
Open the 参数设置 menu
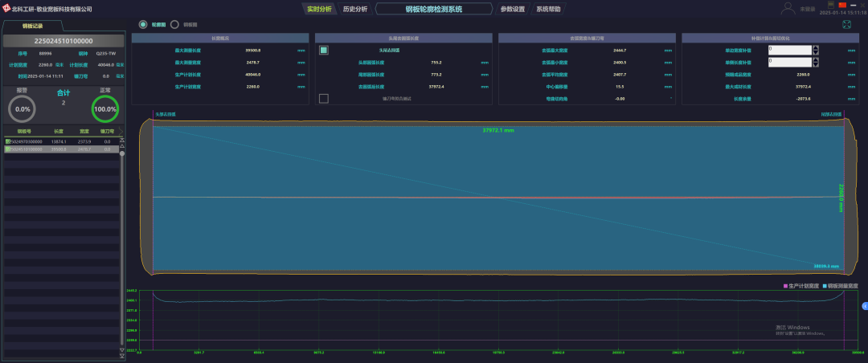tap(512, 9)
